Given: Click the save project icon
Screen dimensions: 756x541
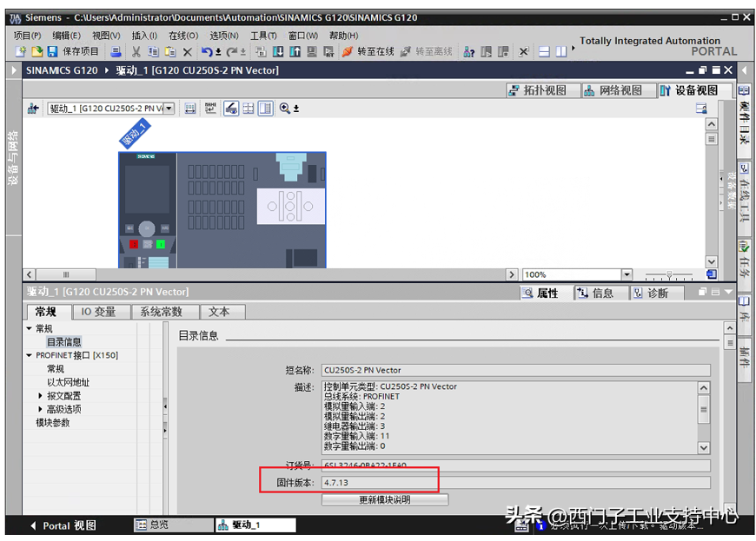Looking at the screenshot, I should tap(52, 52).
